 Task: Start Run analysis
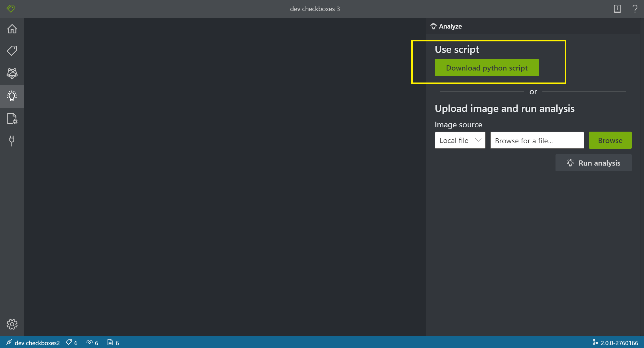point(593,163)
